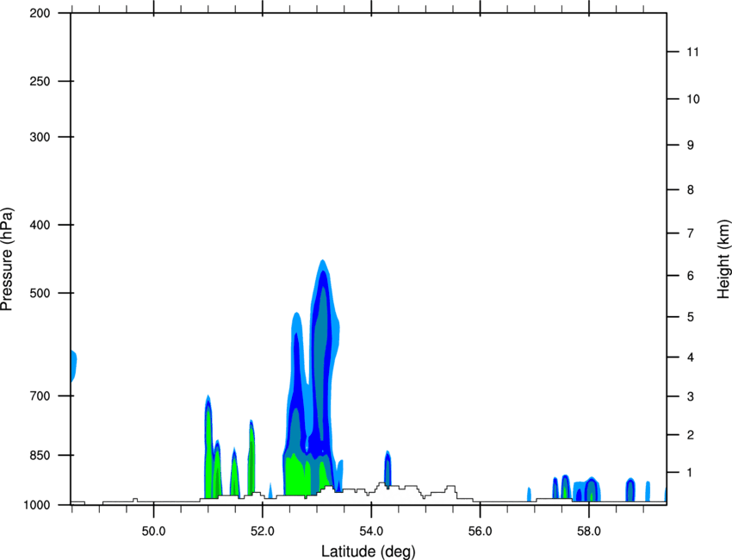Click the 'Pressure (hPa)' axis title

click(x=7, y=258)
